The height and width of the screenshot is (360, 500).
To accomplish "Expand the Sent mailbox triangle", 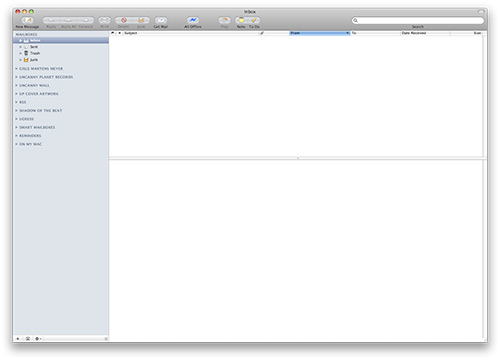I will coord(20,47).
